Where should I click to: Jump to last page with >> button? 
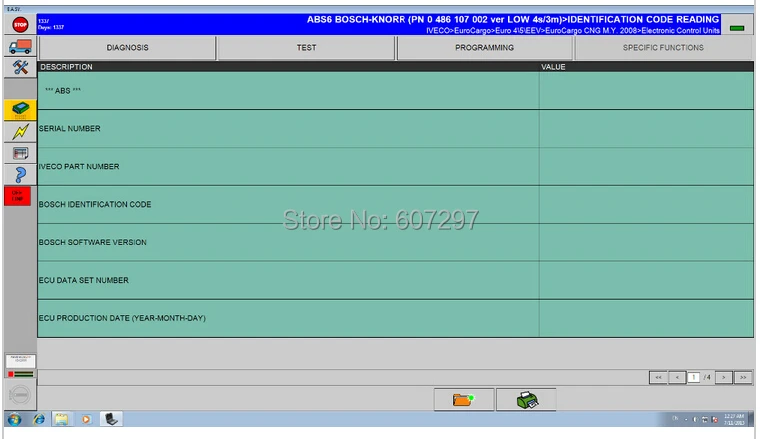click(x=743, y=377)
